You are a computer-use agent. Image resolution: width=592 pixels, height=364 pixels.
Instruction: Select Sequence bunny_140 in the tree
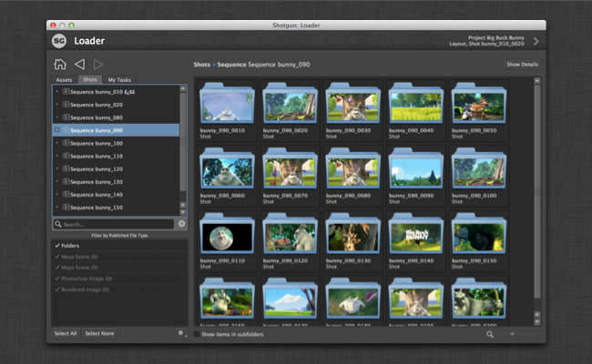tap(116, 195)
